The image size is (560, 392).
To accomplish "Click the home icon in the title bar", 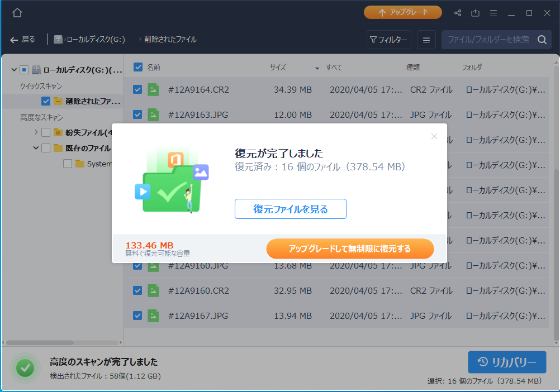I will [17, 12].
